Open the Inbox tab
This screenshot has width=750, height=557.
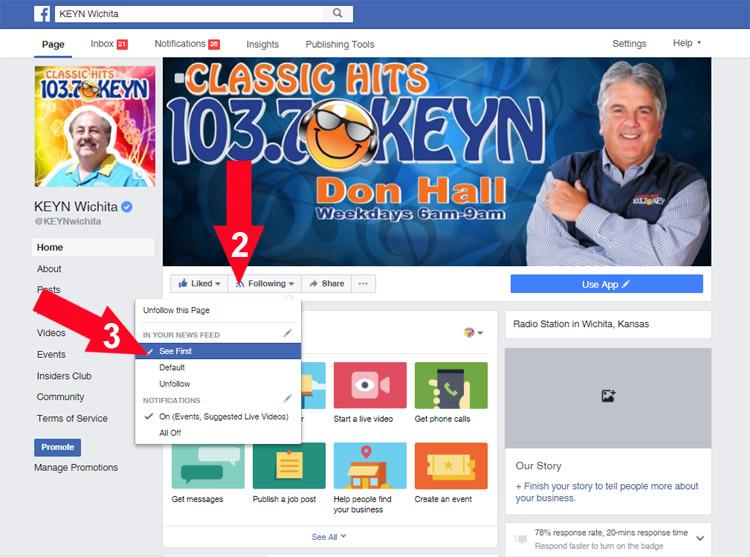pos(109,44)
